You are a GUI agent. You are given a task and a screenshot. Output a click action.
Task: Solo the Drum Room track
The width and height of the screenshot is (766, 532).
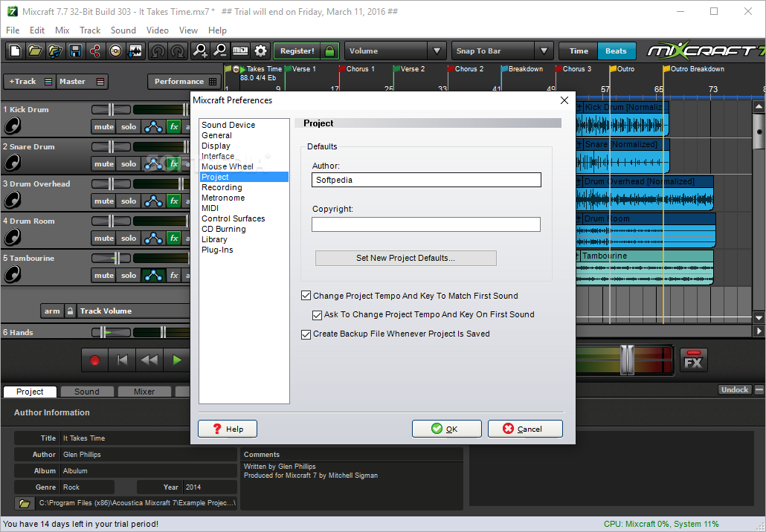(129, 239)
